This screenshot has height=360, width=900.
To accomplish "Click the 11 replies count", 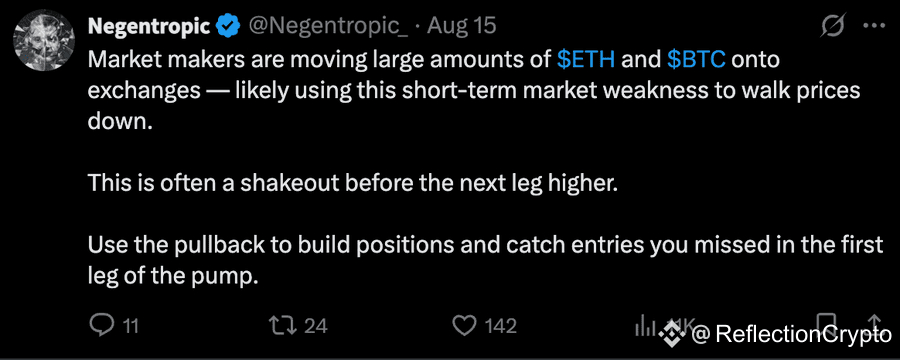I will (130, 326).
